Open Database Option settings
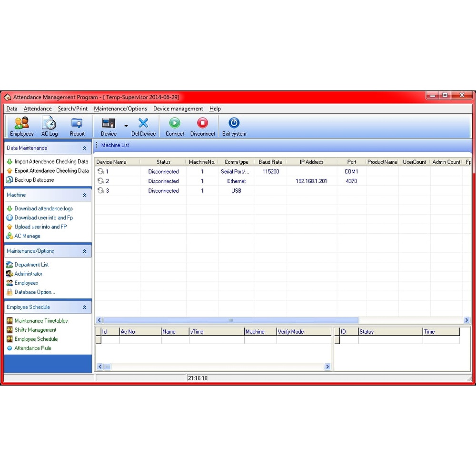Viewport: 476px width, 476px height. click(33, 292)
